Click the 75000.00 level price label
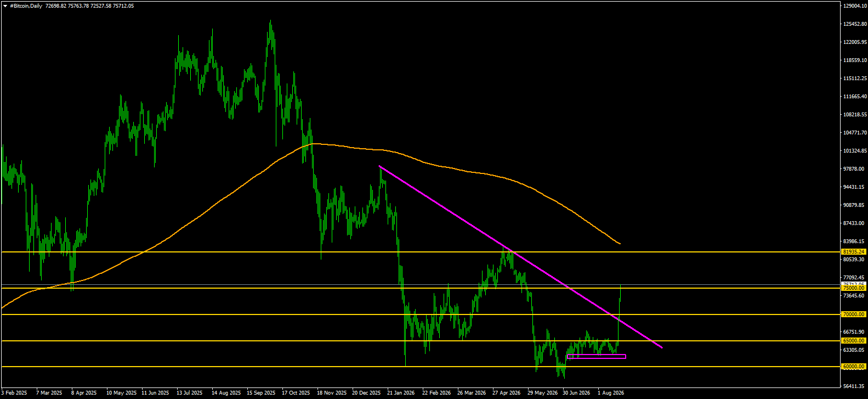This screenshot has height=399, width=868. 854,288
